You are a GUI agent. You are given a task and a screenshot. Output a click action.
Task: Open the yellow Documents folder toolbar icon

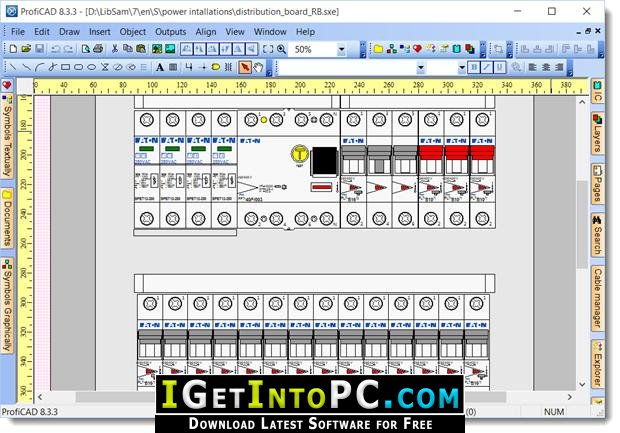pyautogui.click(x=378, y=49)
